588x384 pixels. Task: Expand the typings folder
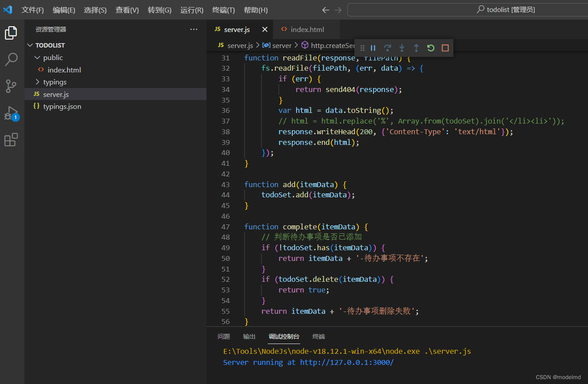[x=115, y=82]
